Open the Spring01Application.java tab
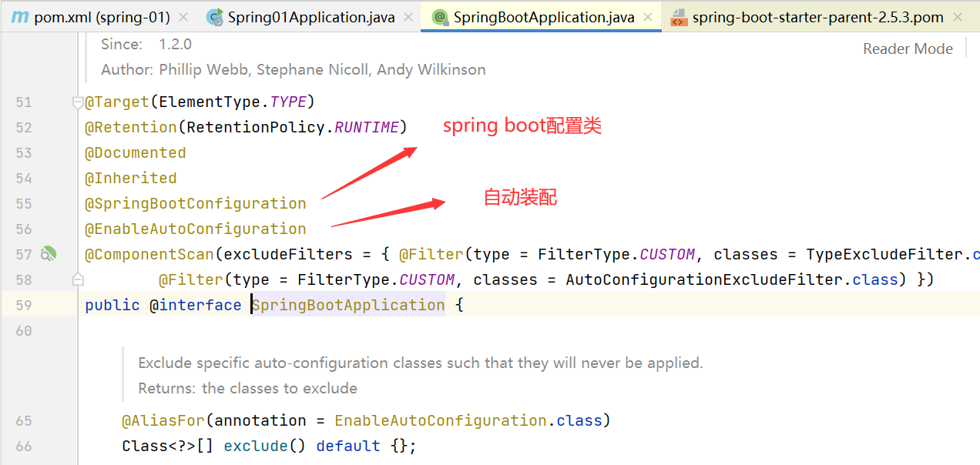The image size is (980, 465). (311, 17)
